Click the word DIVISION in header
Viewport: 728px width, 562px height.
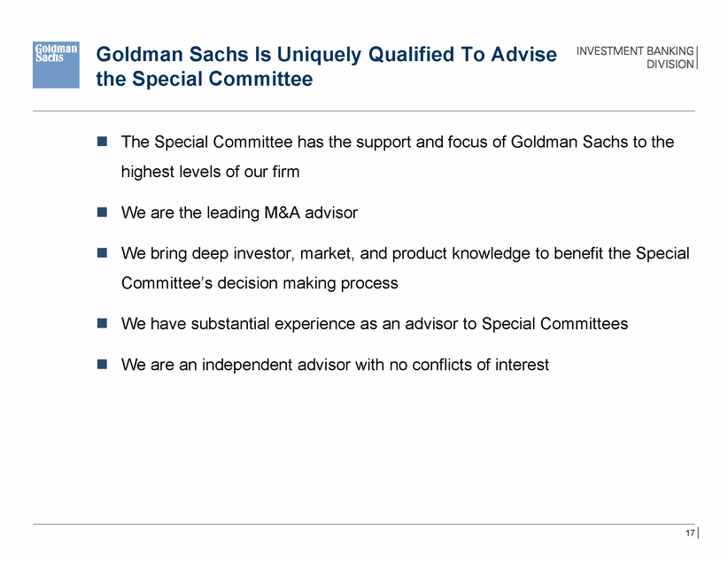[x=670, y=64]
